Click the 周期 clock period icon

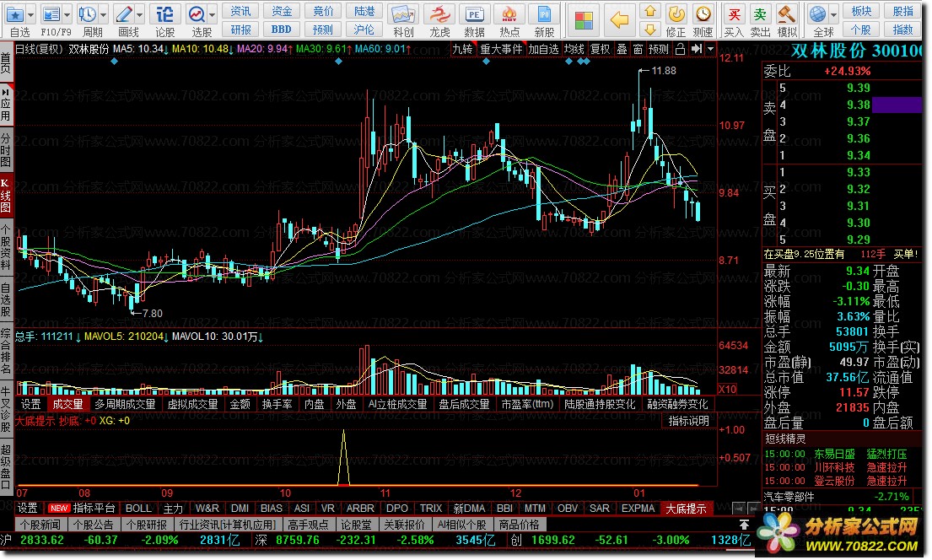point(88,14)
